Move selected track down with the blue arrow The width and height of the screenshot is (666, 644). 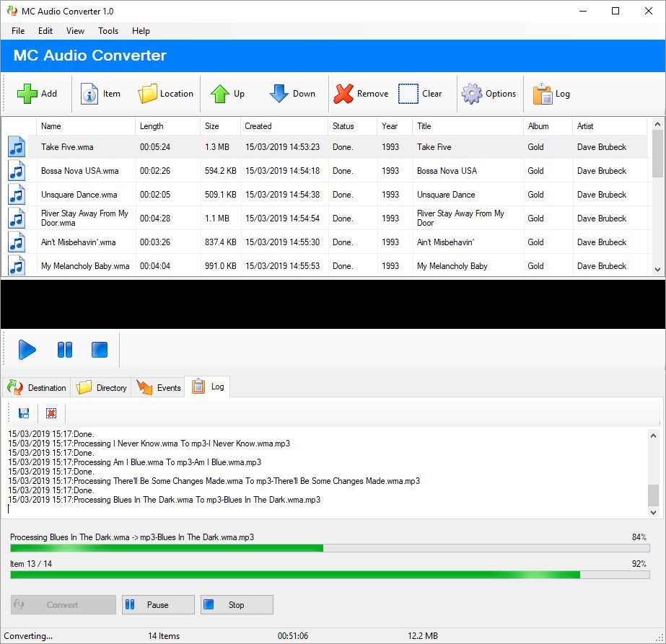pos(278,93)
